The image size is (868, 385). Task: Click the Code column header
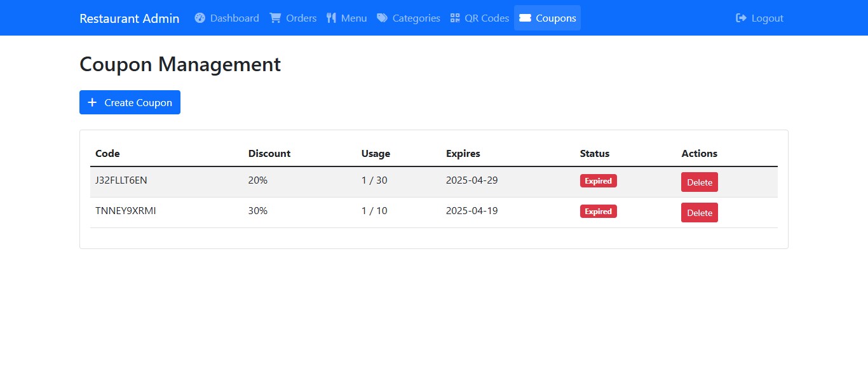pos(107,153)
